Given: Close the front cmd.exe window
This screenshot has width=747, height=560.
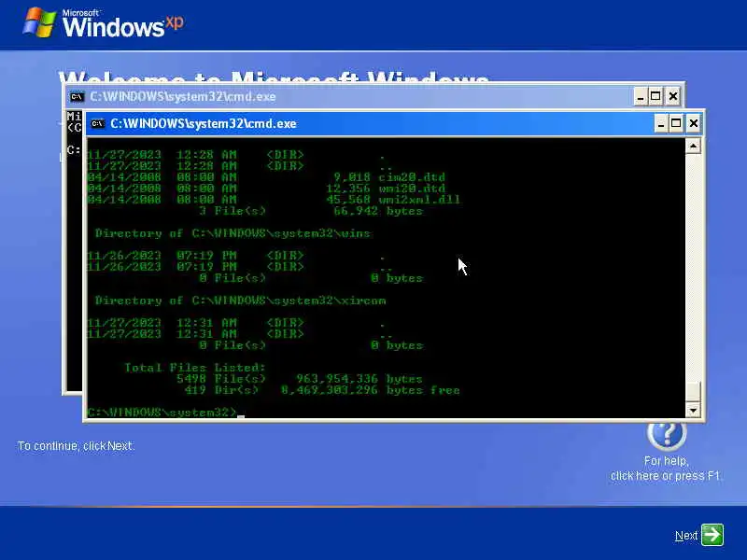Looking at the screenshot, I should point(693,124).
